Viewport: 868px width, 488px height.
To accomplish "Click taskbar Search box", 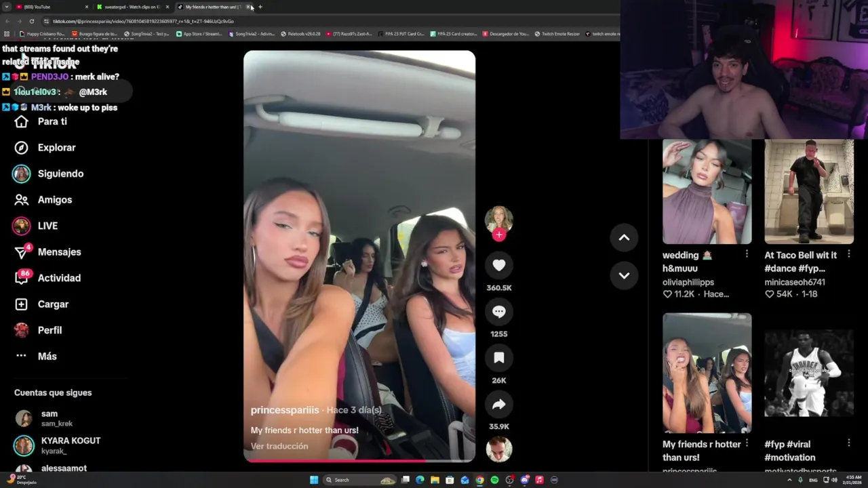I will click(360, 480).
